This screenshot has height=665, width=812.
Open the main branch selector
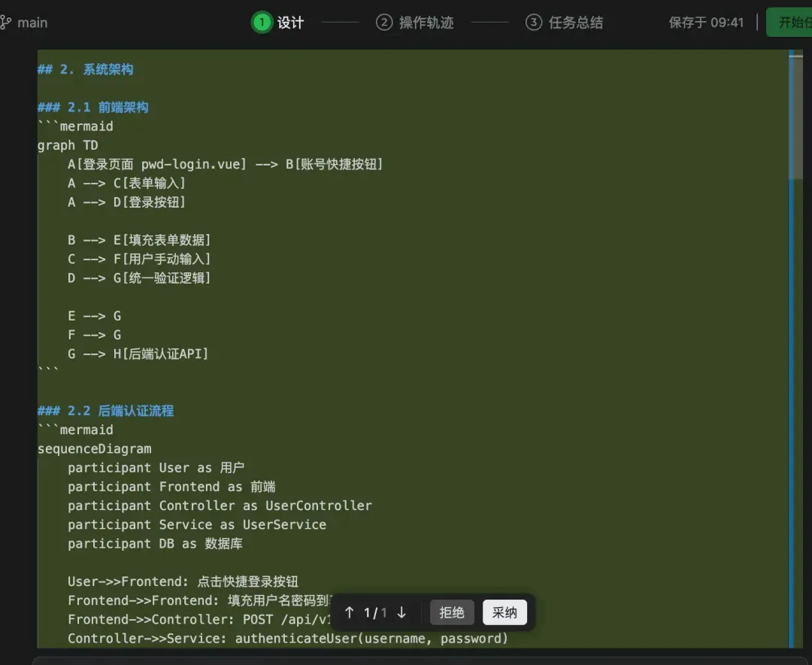click(x=24, y=23)
